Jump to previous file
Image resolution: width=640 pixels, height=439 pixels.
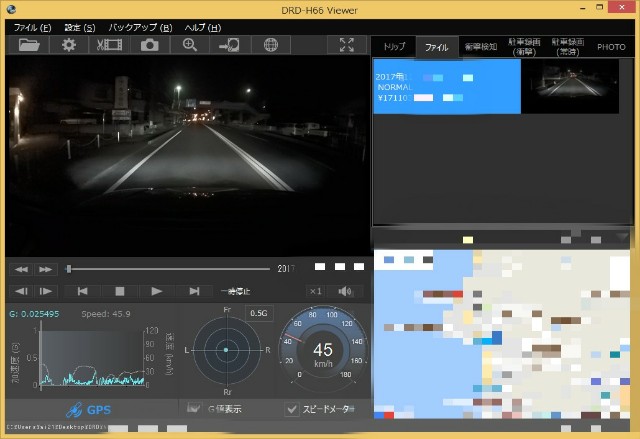82,291
